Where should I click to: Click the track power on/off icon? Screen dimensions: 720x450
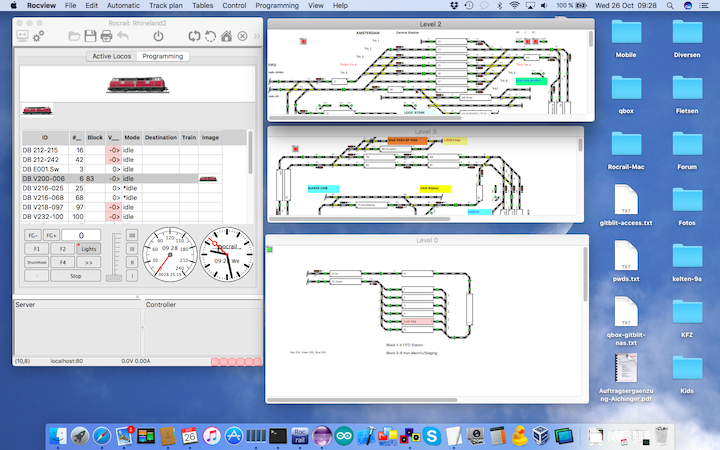click(x=158, y=36)
